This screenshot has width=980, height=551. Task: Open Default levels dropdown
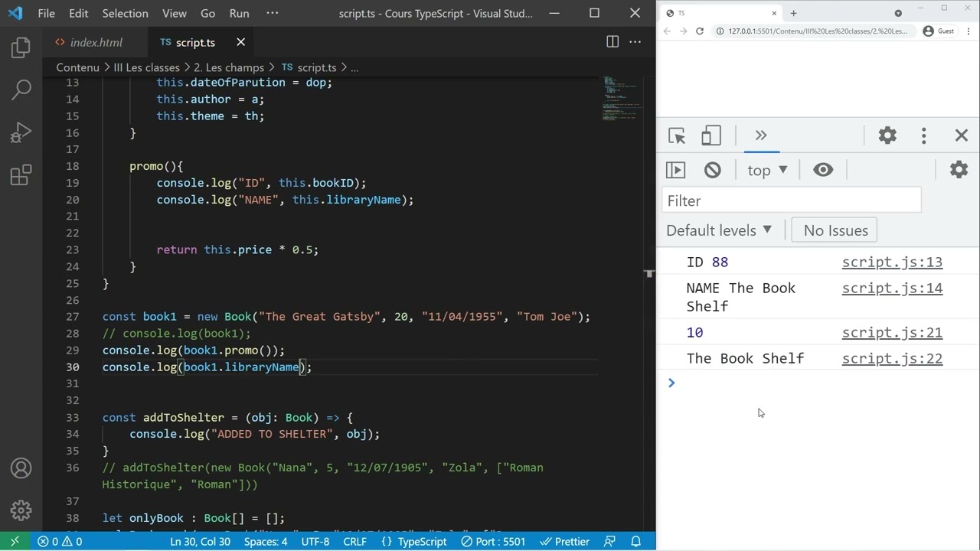coord(719,230)
